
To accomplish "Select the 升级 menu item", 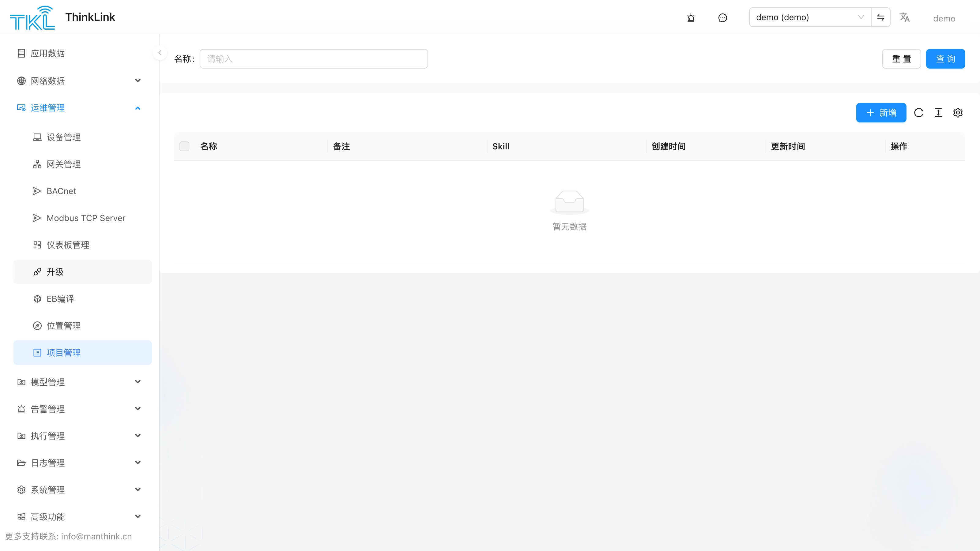I will (83, 272).
